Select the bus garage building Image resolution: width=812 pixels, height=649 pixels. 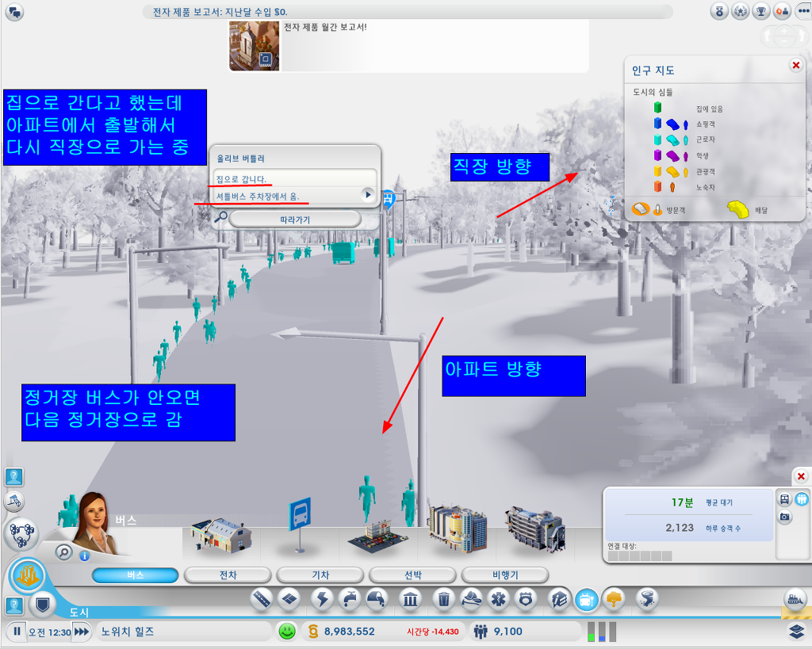tap(221, 535)
